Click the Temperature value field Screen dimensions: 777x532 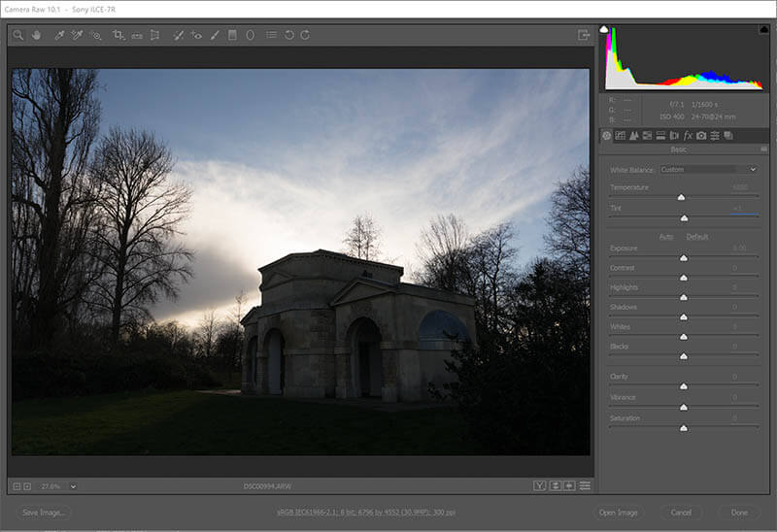(744, 187)
